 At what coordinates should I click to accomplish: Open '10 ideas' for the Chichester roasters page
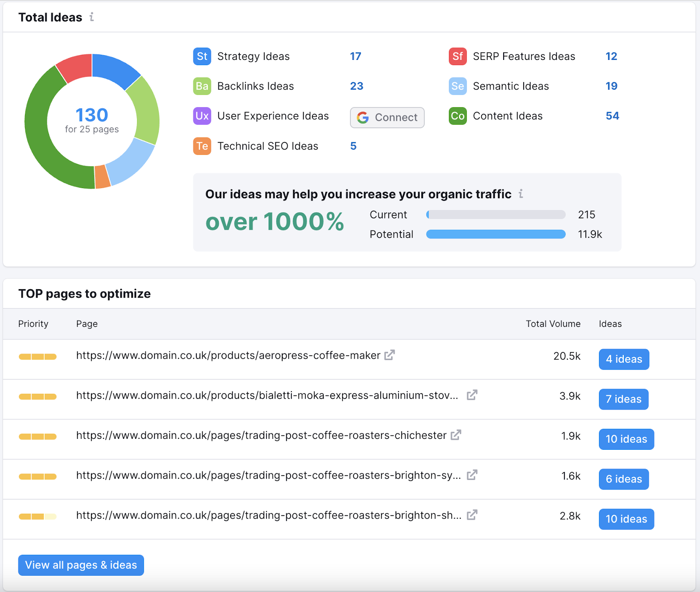tap(626, 439)
